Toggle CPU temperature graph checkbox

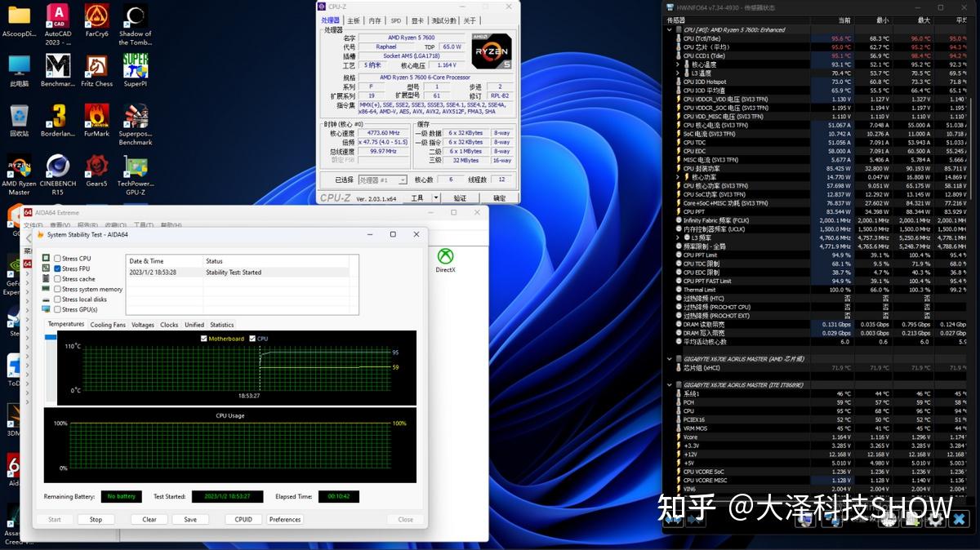252,339
